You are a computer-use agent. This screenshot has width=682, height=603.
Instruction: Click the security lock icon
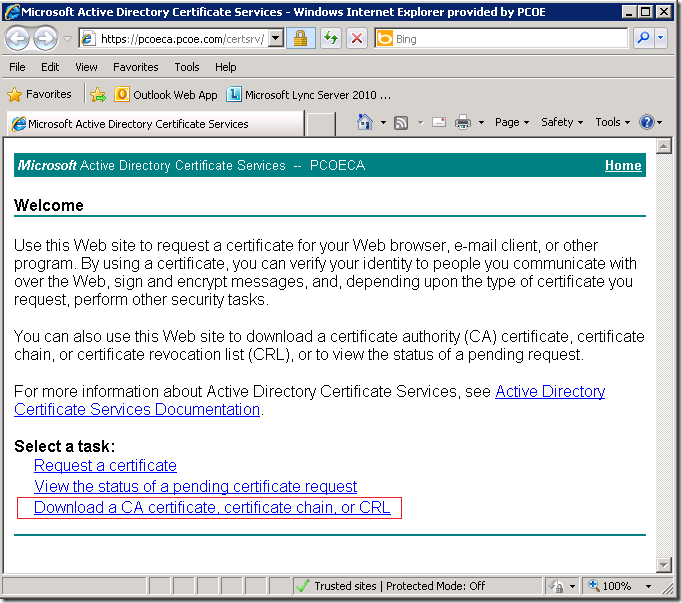click(x=301, y=39)
